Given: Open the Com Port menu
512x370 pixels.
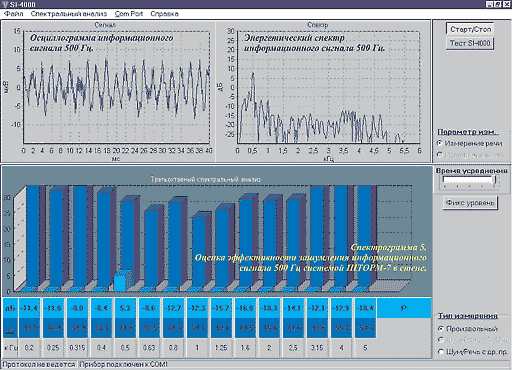Looking at the screenshot, I should click(129, 14).
